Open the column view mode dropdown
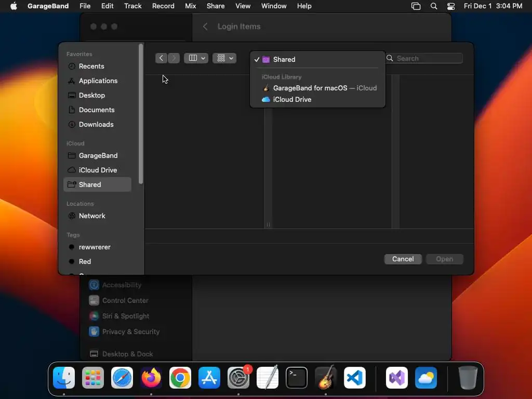 point(196,58)
